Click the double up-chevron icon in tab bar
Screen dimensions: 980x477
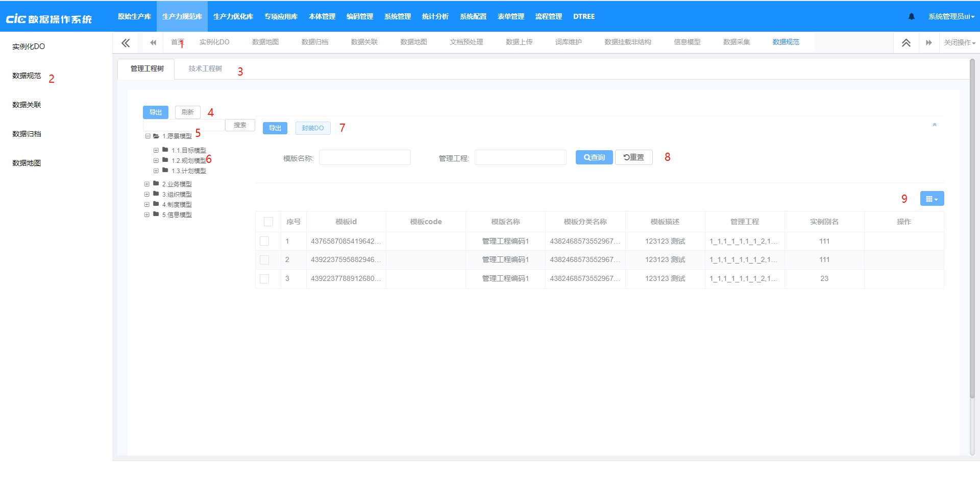point(906,43)
